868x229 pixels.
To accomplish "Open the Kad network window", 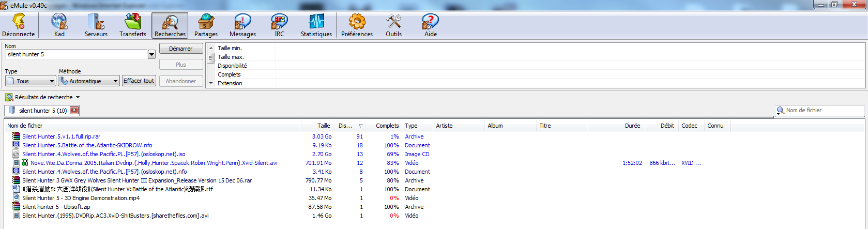I will point(59,25).
